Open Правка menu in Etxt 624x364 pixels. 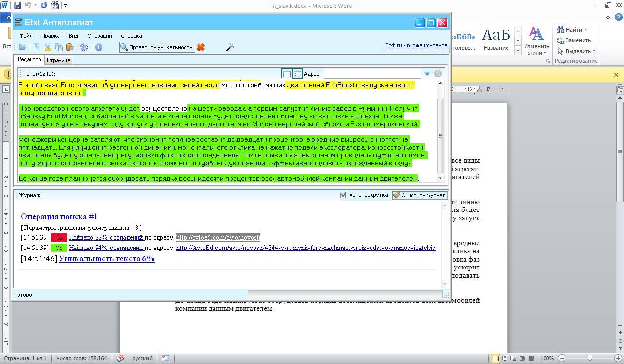click(x=50, y=36)
